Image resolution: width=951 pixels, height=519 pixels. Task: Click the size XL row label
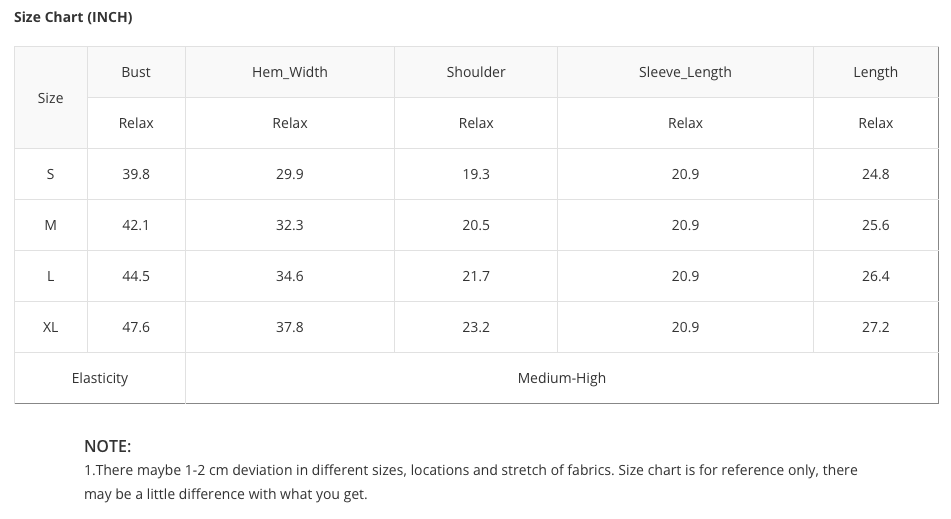[x=51, y=327]
